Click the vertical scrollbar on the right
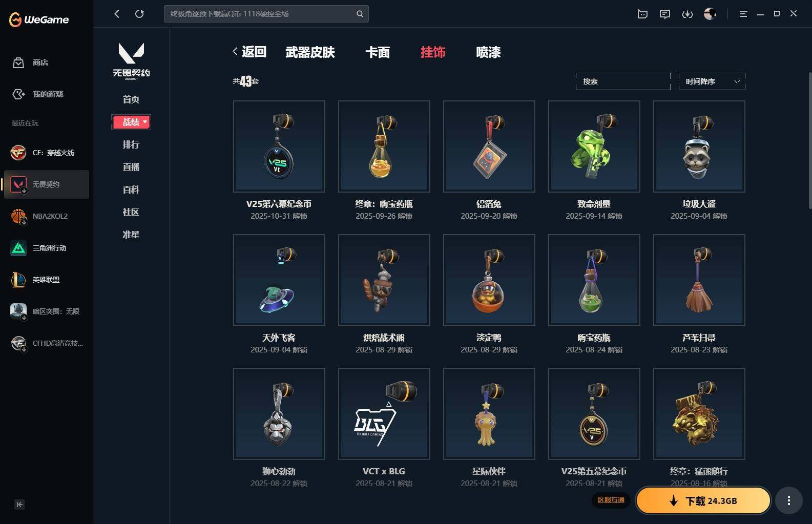 [x=809, y=140]
